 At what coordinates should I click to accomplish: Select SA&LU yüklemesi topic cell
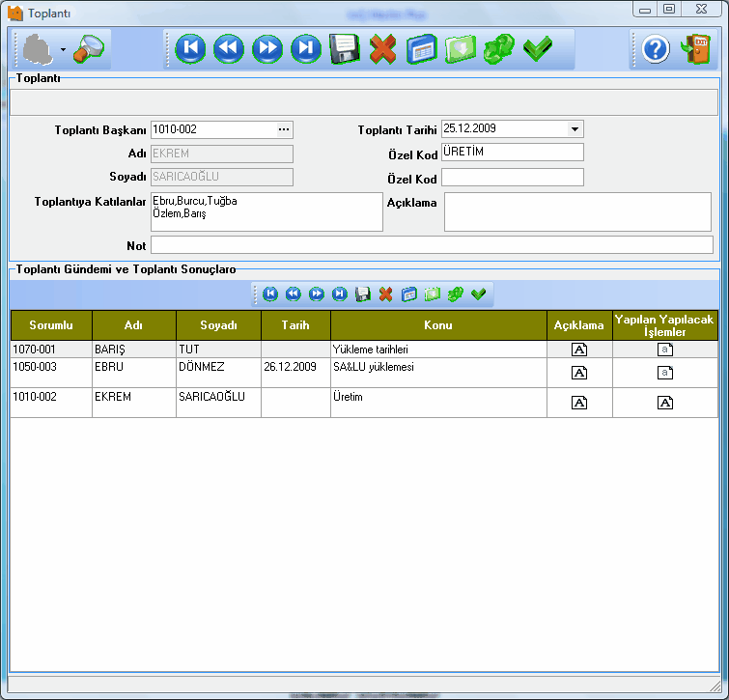pos(438,373)
